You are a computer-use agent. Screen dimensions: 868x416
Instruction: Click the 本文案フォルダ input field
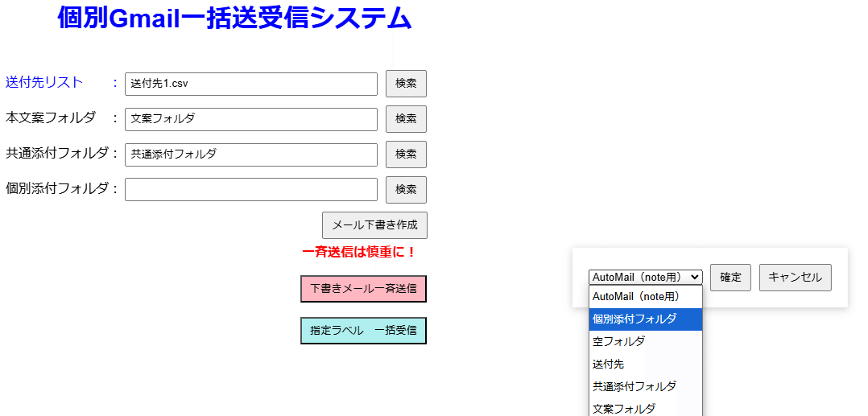coord(251,119)
